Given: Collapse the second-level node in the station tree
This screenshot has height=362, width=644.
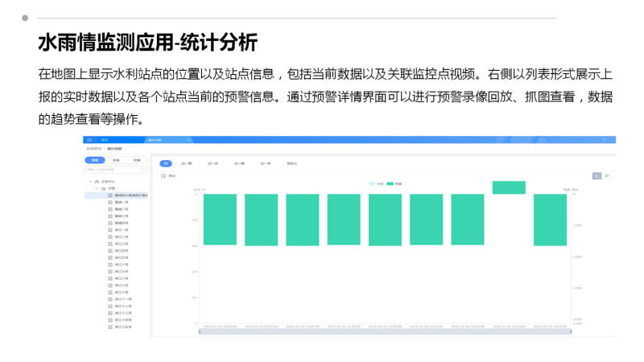Looking at the screenshot, I should [x=97, y=188].
